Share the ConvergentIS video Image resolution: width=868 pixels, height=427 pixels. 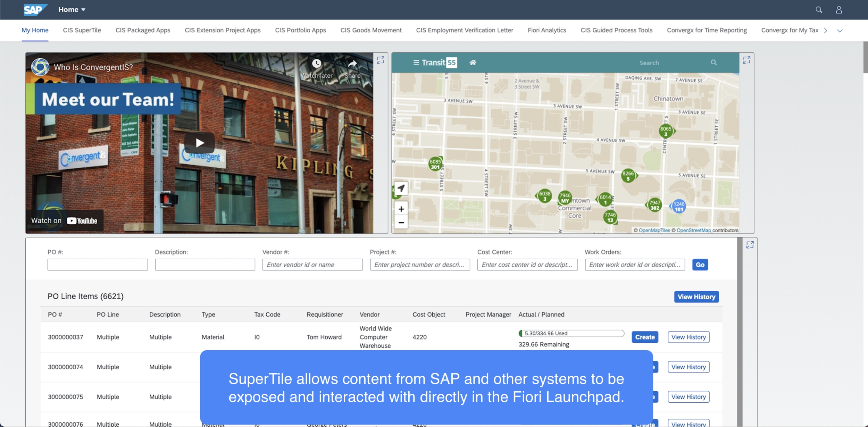tap(352, 64)
